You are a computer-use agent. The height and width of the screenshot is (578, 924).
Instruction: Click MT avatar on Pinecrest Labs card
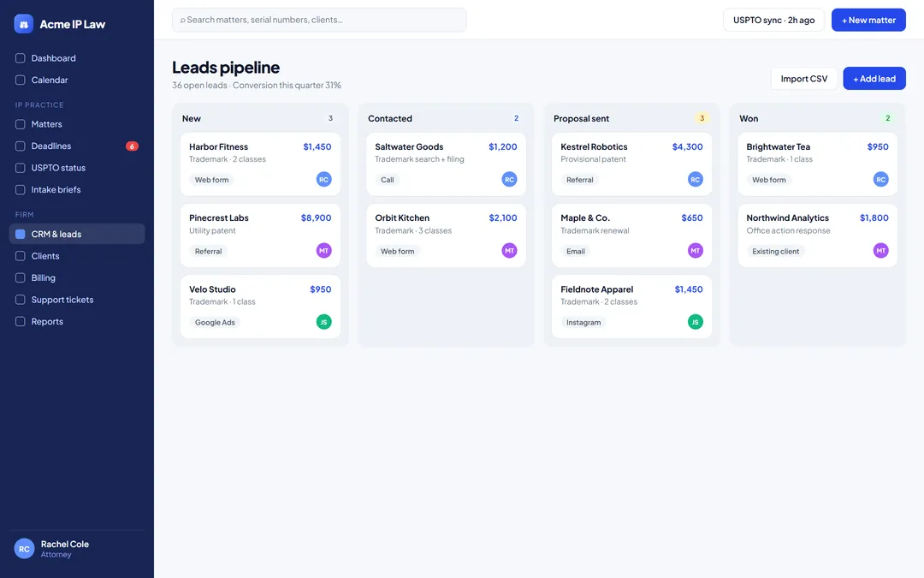[x=323, y=251]
